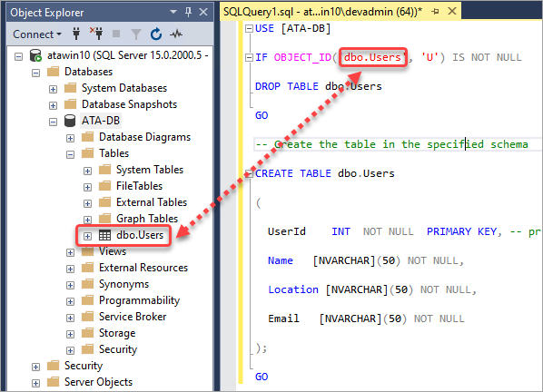Open the Connect dropdown in Object Explorer
The width and height of the screenshot is (543, 392).
[x=37, y=34]
